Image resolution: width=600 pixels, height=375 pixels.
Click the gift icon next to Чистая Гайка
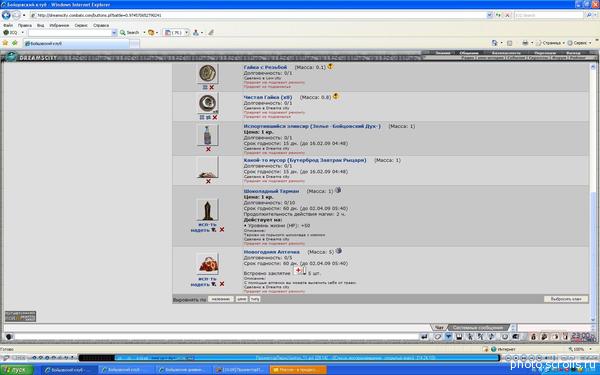coord(336,96)
